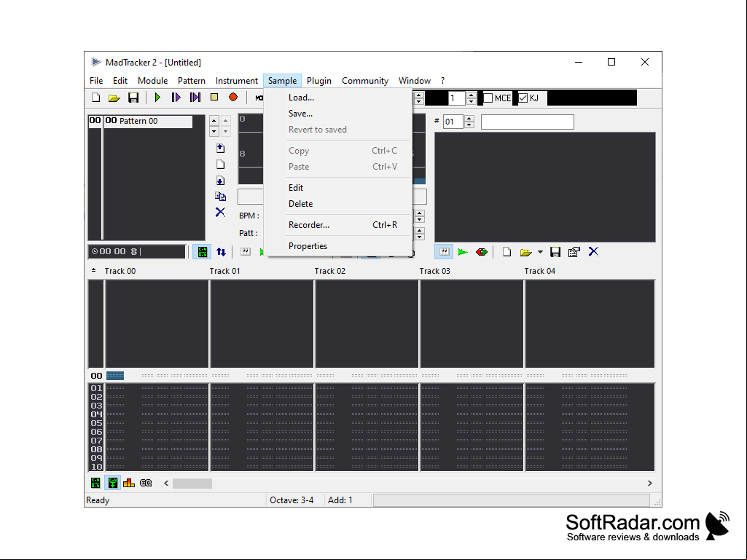Click the New module toolbar icon
This screenshot has width=747, height=560.
point(95,98)
